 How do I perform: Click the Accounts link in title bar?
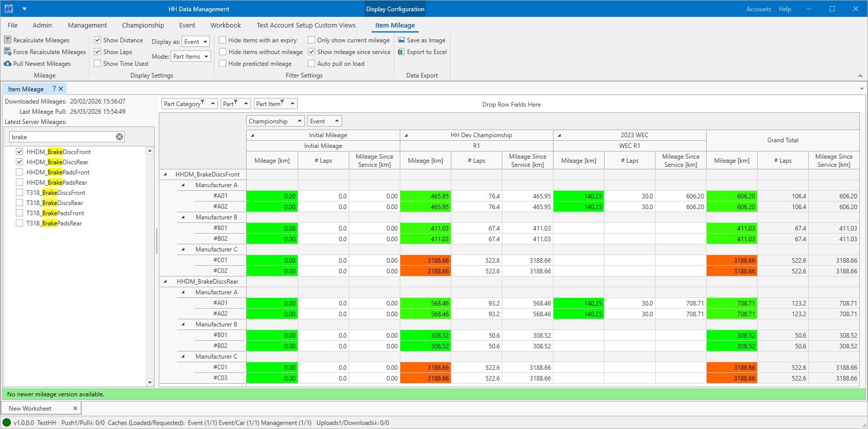click(x=758, y=9)
